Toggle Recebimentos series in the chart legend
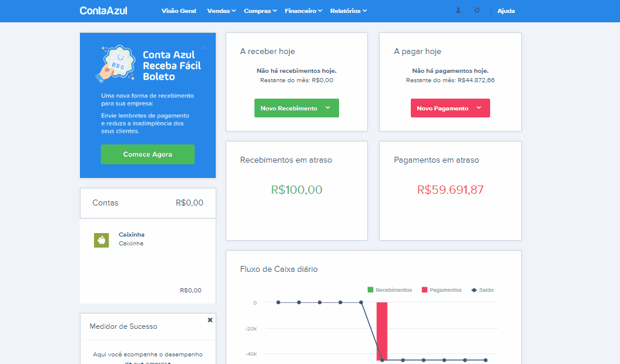 [x=390, y=289]
